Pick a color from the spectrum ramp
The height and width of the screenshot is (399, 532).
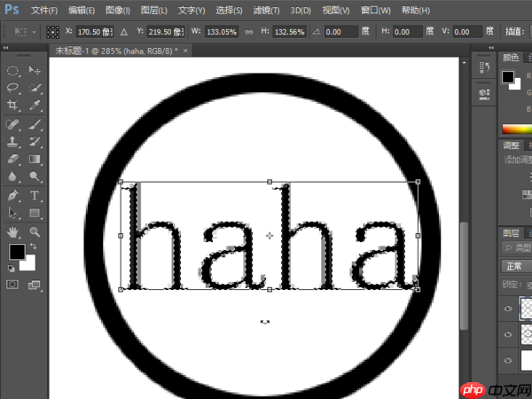tap(517, 129)
